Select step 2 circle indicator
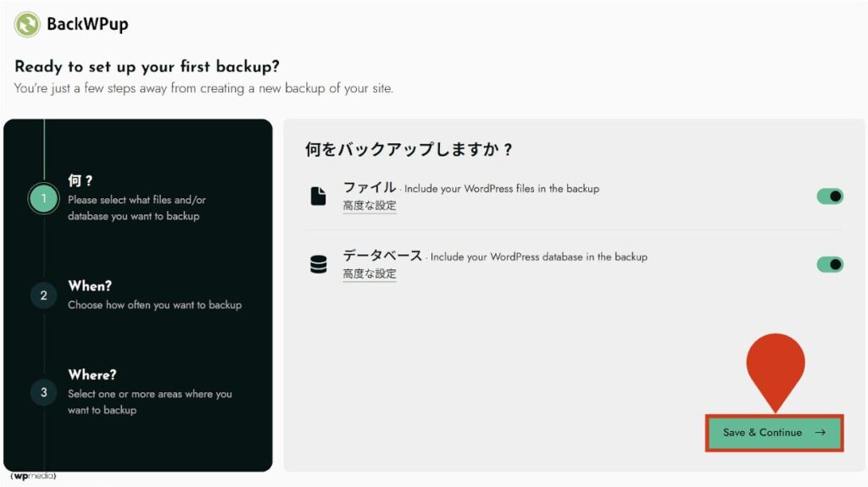868x487 pixels. point(43,295)
